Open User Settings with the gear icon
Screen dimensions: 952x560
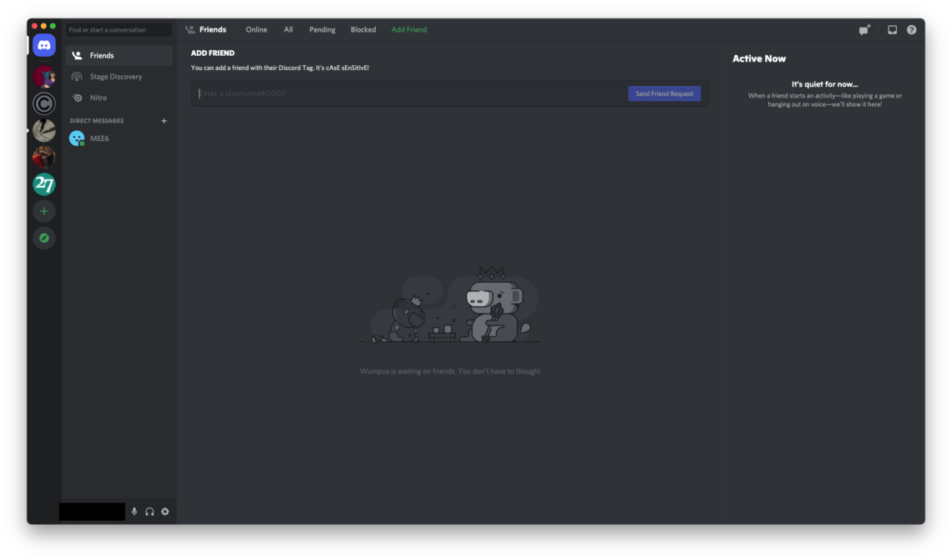pos(165,512)
